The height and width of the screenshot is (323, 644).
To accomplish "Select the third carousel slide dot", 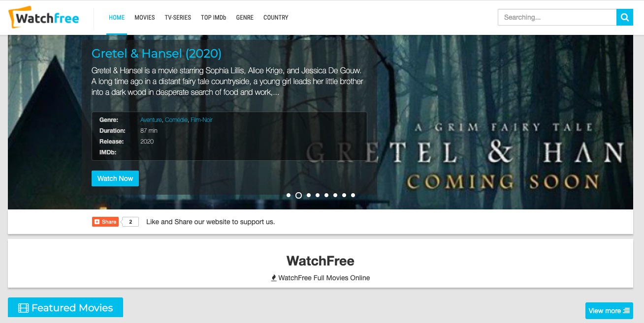I will pos(309,195).
